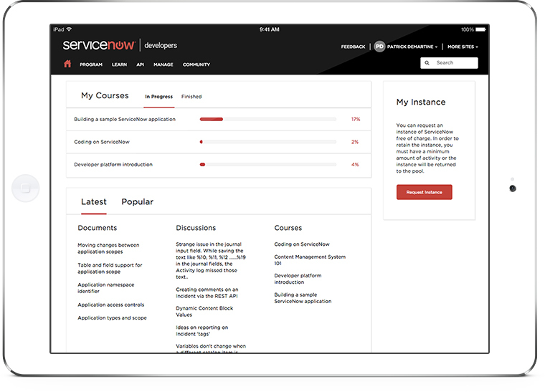
Task: Select the API menu item
Action: pos(141,64)
